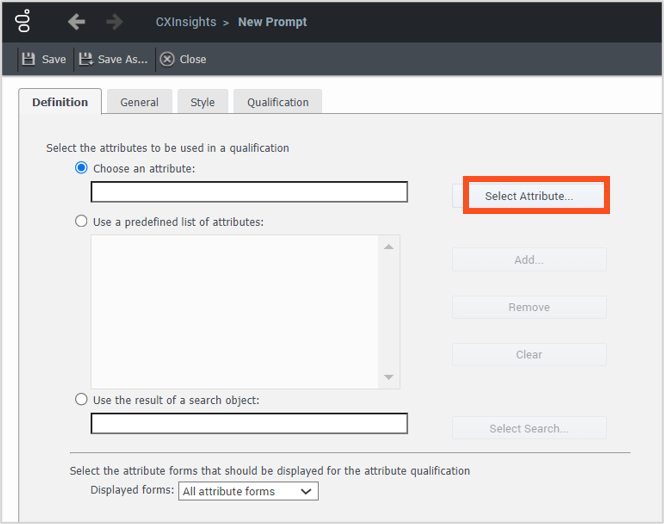Open the Style tab
This screenshot has width=664, height=524.
(202, 102)
